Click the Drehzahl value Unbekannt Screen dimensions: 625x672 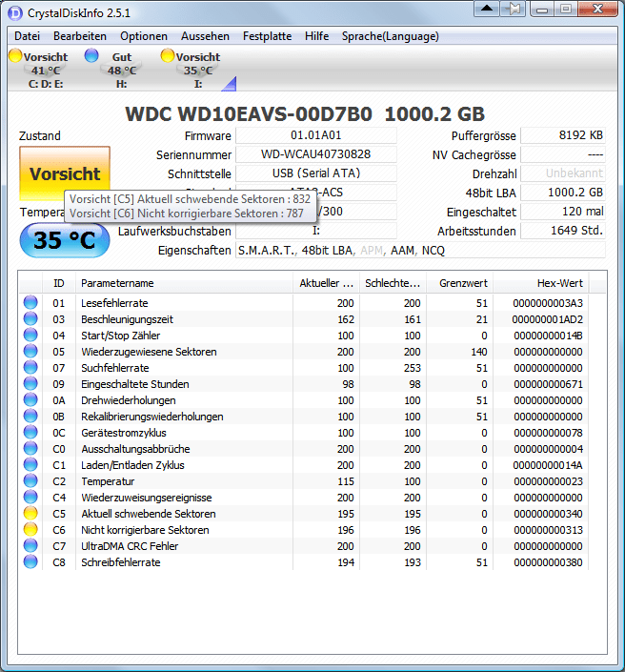[x=563, y=173]
